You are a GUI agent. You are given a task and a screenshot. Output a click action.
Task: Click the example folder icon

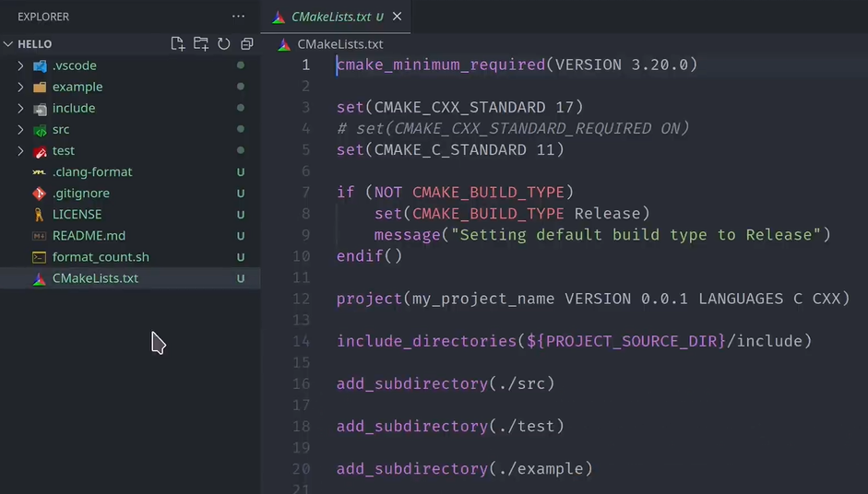tap(40, 87)
